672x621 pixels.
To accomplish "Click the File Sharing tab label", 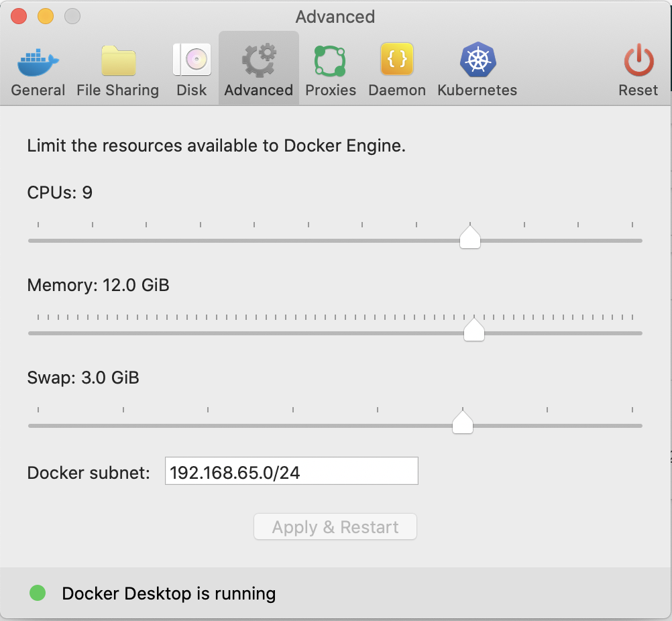I will pyautogui.click(x=118, y=91).
